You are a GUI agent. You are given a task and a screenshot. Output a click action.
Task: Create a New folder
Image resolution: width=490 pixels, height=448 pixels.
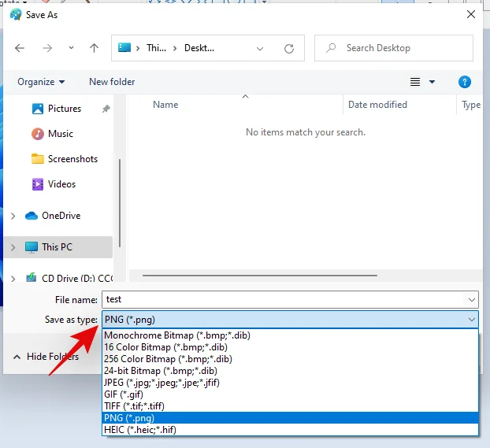[112, 82]
